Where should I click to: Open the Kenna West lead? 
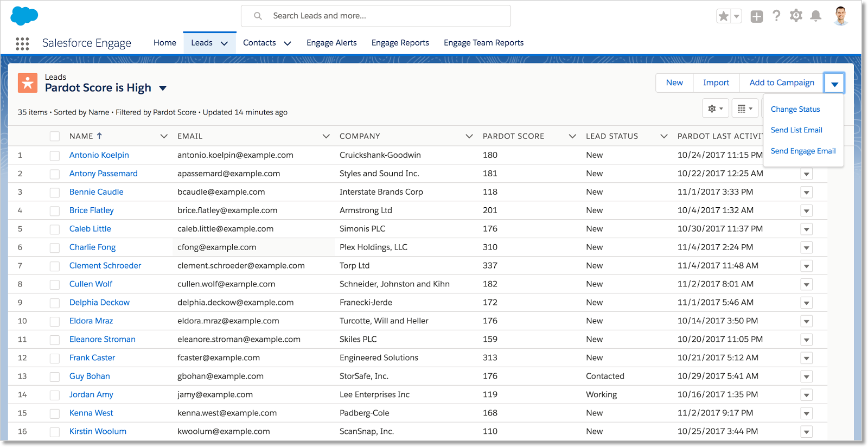(x=91, y=413)
